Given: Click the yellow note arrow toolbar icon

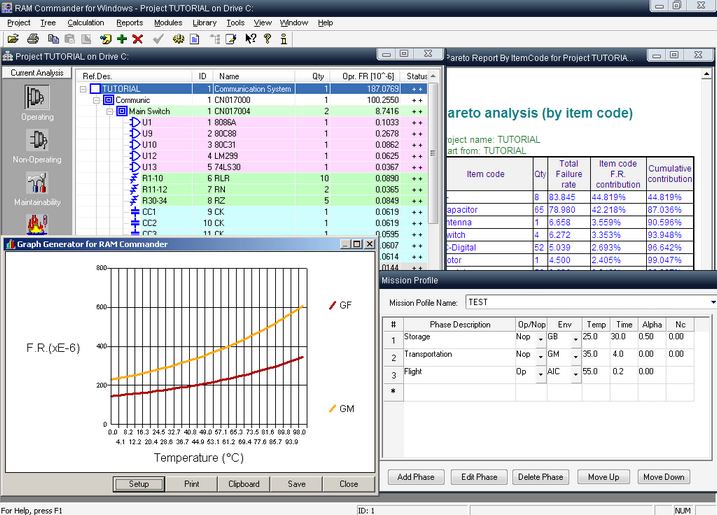Looking at the screenshot, I should pos(106,39).
